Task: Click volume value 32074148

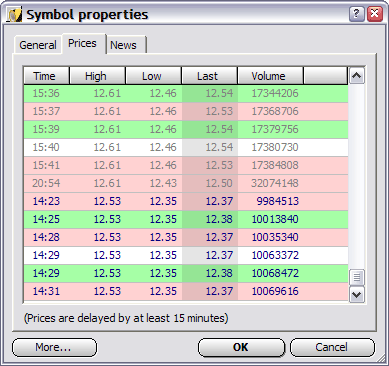Action: [x=275, y=183]
